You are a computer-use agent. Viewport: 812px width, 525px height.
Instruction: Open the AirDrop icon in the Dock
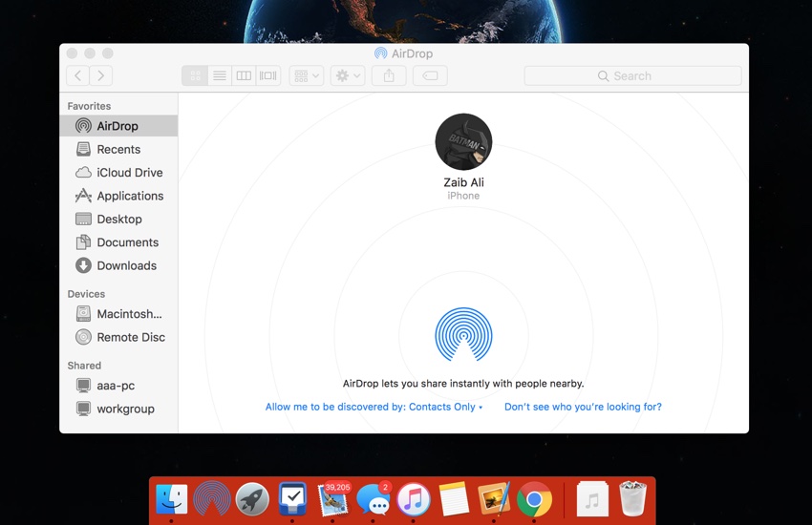tap(212, 499)
